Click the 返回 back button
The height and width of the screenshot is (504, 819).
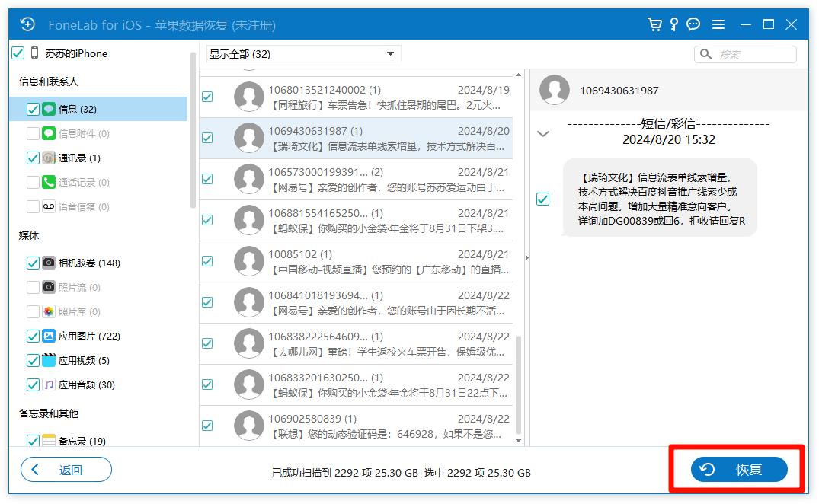66,470
